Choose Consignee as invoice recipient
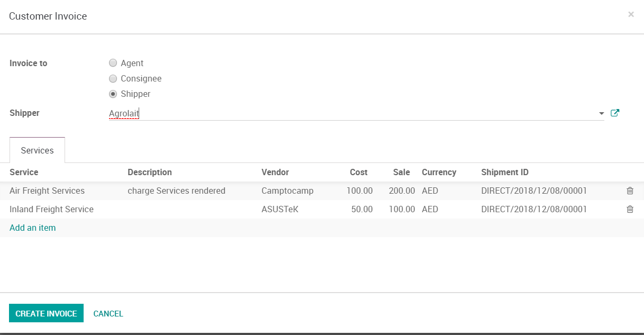 point(113,78)
